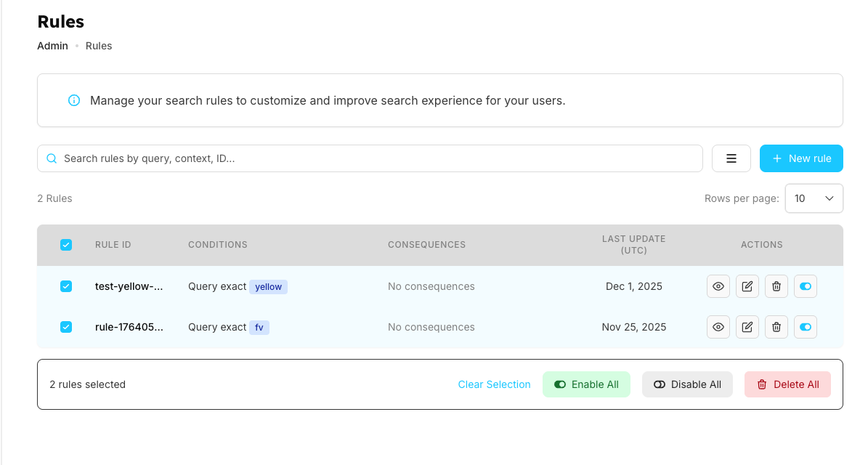The width and height of the screenshot is (868, 465).
Task: Uncheck the test-yellow rule checkbox
Action: pos(66,286)
